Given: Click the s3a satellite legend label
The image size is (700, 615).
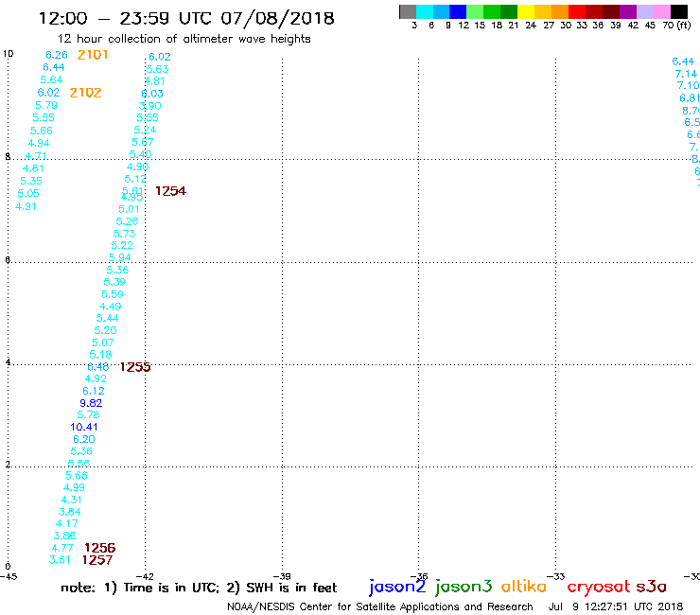Looking at the screenshot, I should tap(651, 587).
